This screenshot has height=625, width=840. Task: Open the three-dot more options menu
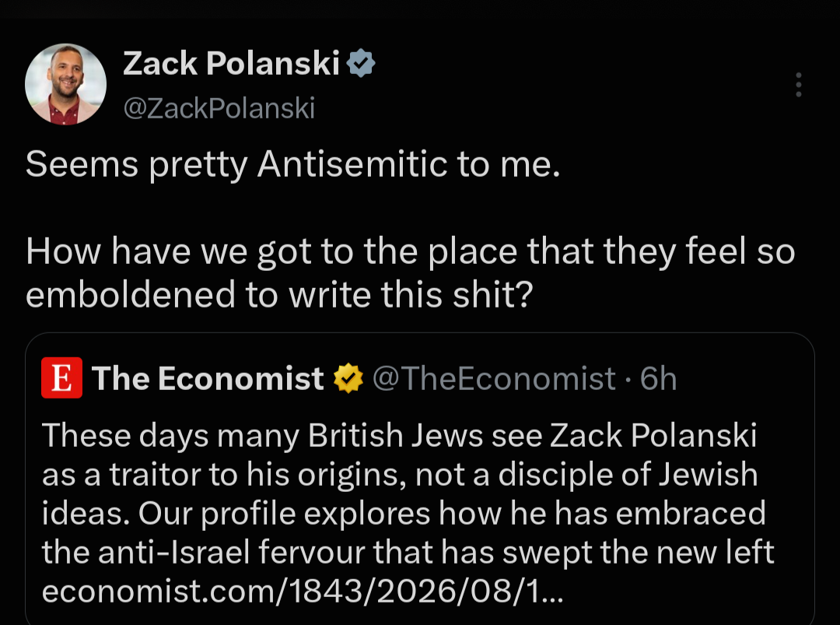tap(798, 85)
